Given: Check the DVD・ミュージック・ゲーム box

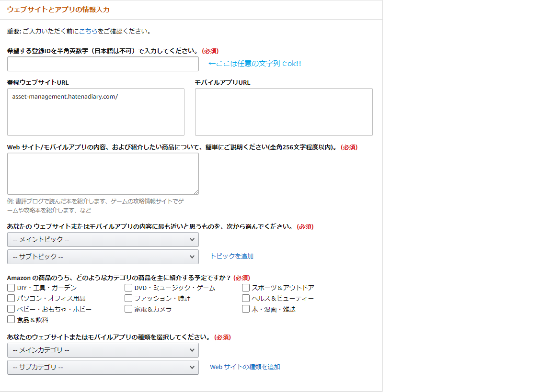Looking at the screenshot, I should tap(128, 287).
